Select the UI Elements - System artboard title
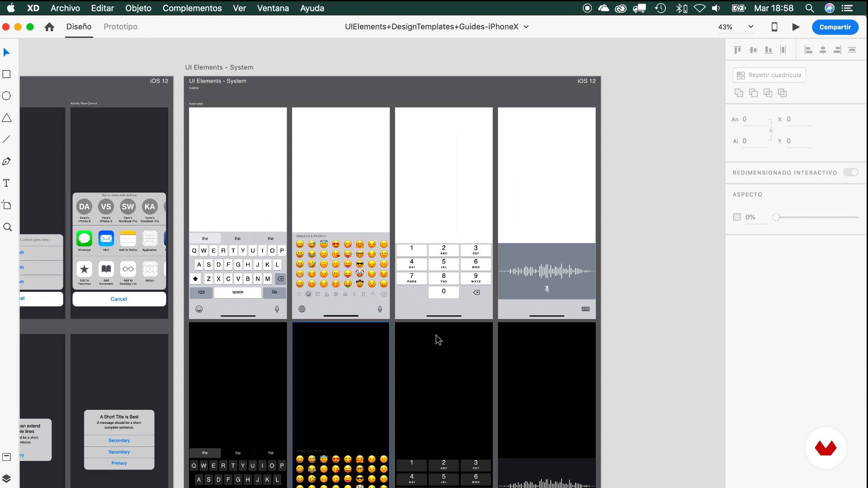 [219, 67]
